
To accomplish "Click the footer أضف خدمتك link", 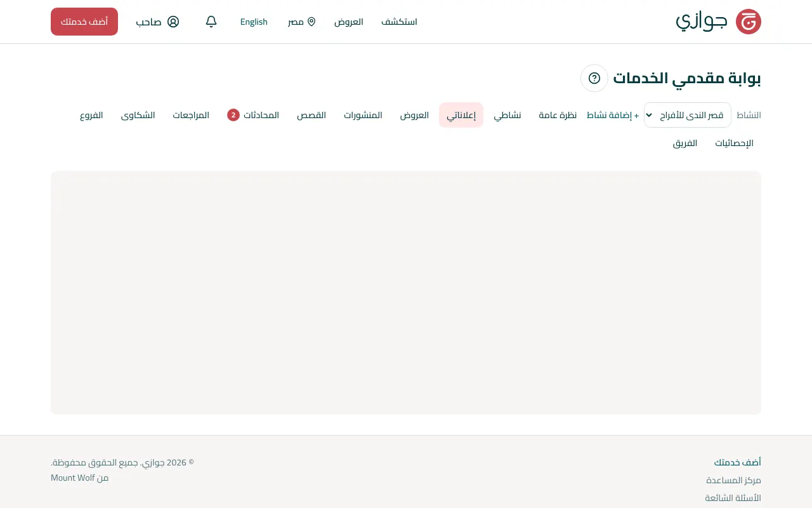I will coord(738,462).
